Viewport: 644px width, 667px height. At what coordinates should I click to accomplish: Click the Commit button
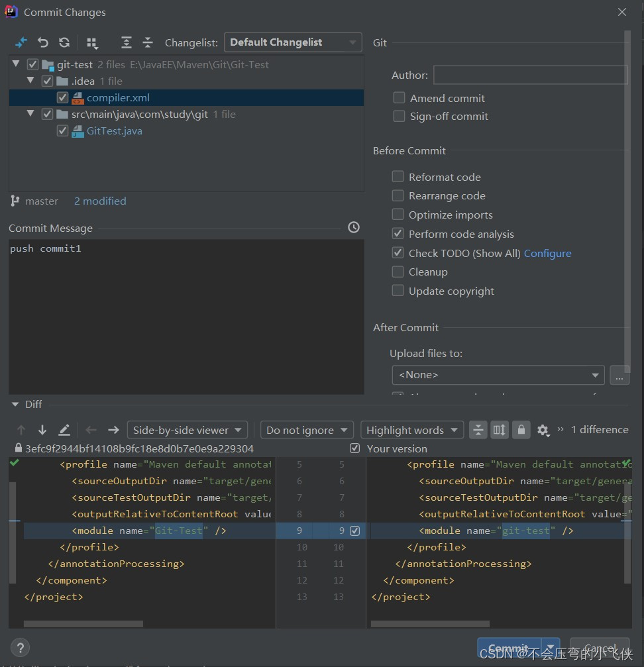point(509,648)
